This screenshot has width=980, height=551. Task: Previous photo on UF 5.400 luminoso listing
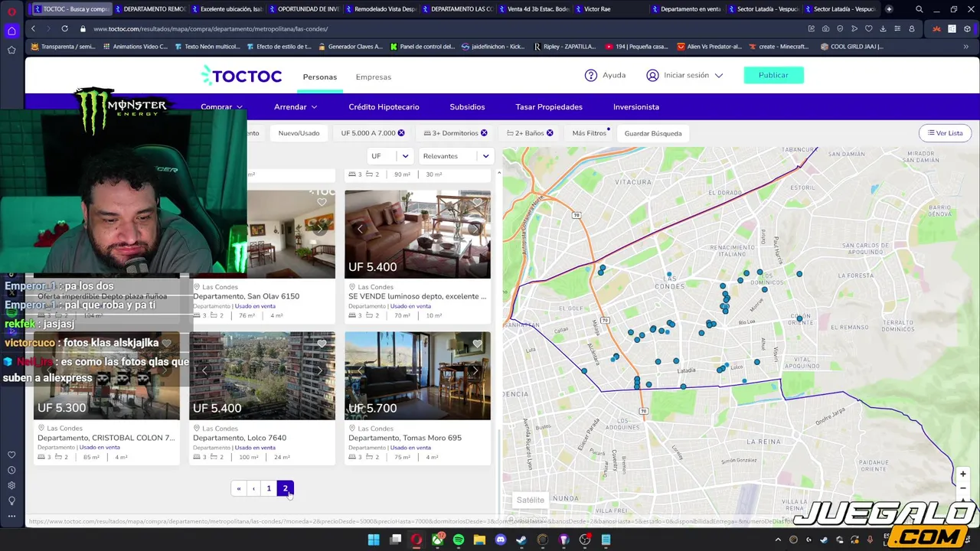(x=360, y=229)
